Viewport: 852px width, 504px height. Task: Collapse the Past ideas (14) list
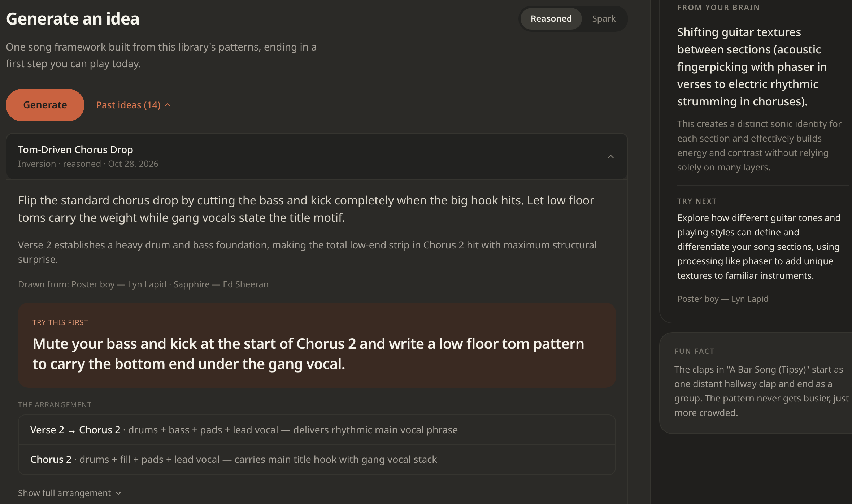point(133,105)
